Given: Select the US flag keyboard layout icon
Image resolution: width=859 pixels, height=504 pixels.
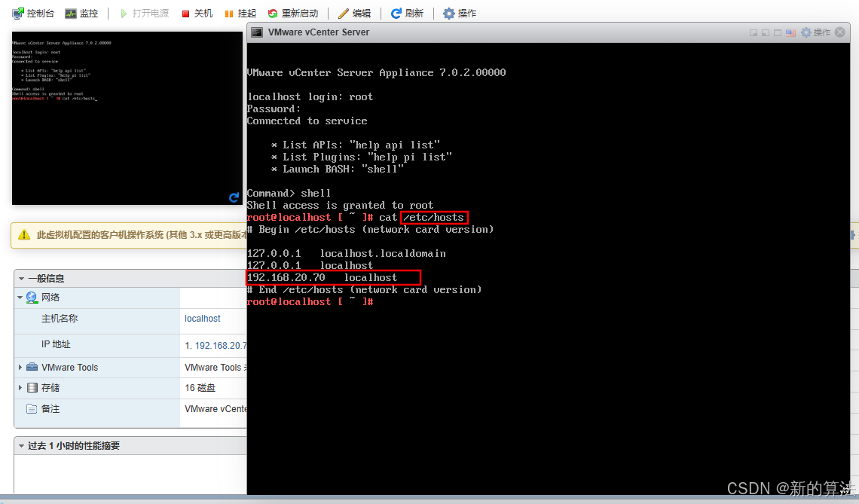Looking at the screenshot, I should tap(790, 33).
